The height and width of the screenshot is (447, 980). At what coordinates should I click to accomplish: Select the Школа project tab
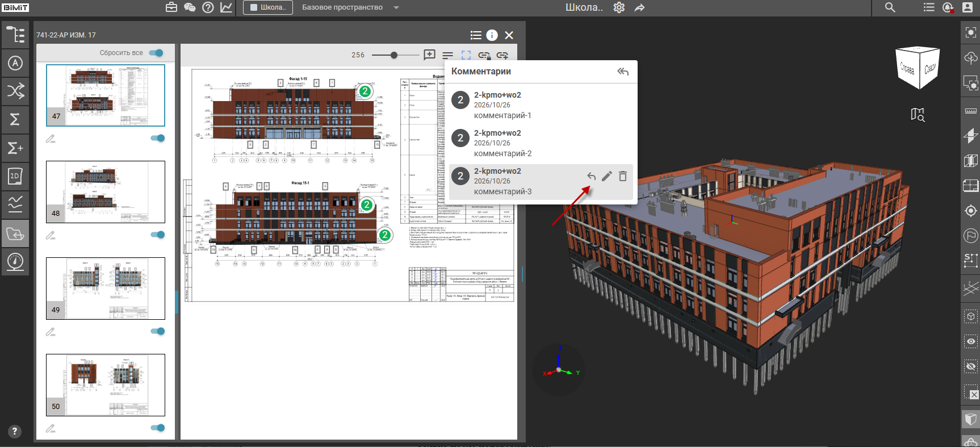click(x=268, y=7)
